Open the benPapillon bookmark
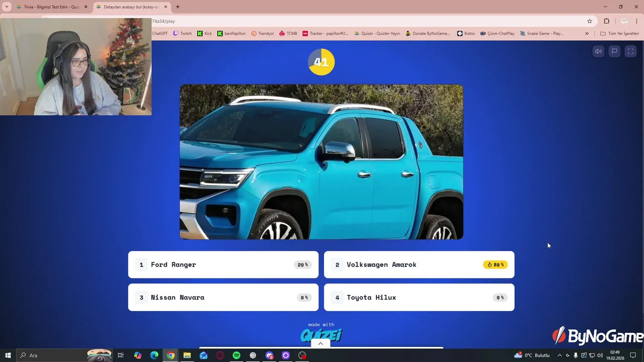644x362 pixels. (231, 34)
